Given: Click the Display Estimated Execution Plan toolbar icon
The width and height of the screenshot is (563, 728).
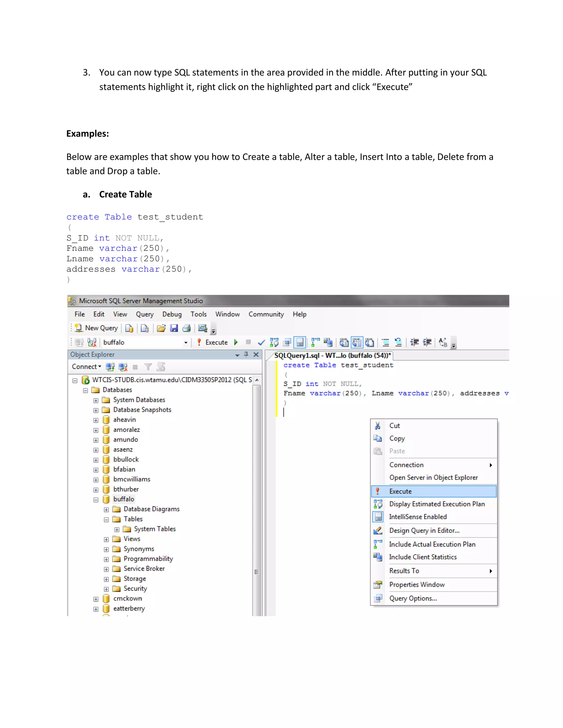Looking at the screenshot, I should coord(274,342).
